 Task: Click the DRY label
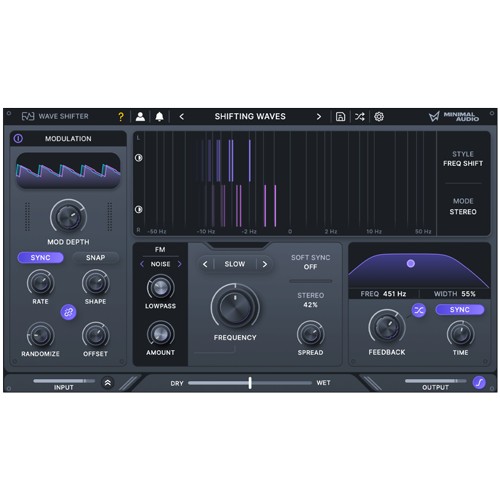point(177,383)
